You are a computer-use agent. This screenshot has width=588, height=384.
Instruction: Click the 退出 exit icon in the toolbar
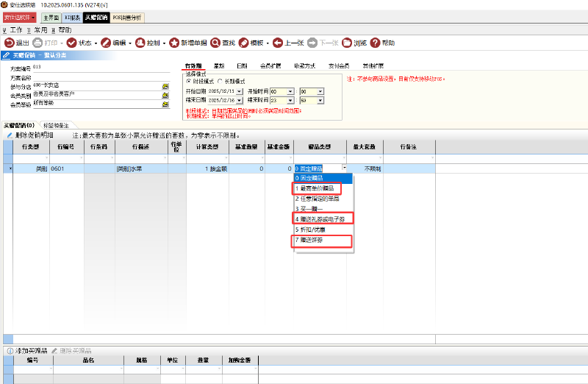point(9,43)
